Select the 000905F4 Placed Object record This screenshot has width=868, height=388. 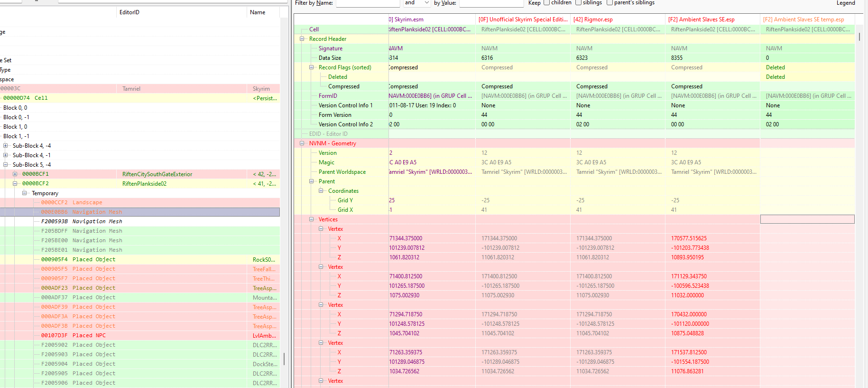[x=140, y=260]
